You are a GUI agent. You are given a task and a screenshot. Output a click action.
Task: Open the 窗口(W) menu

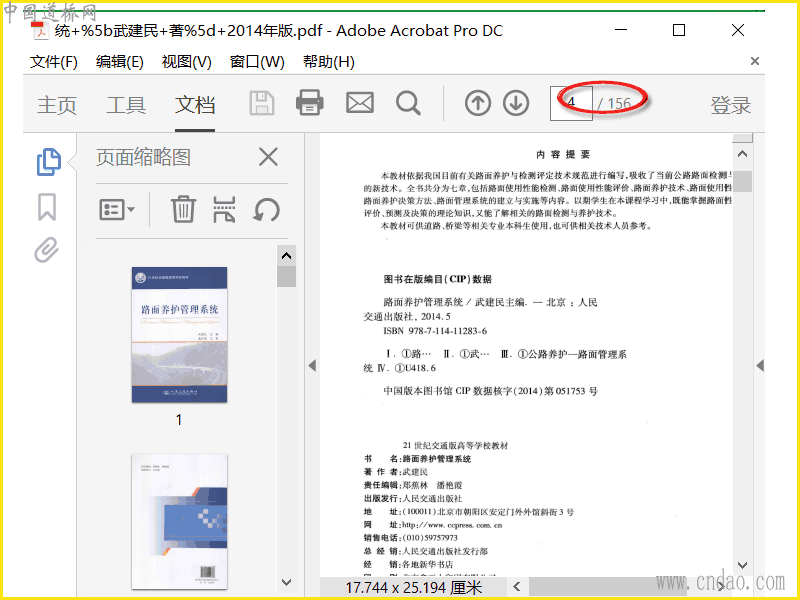(257, 62)
